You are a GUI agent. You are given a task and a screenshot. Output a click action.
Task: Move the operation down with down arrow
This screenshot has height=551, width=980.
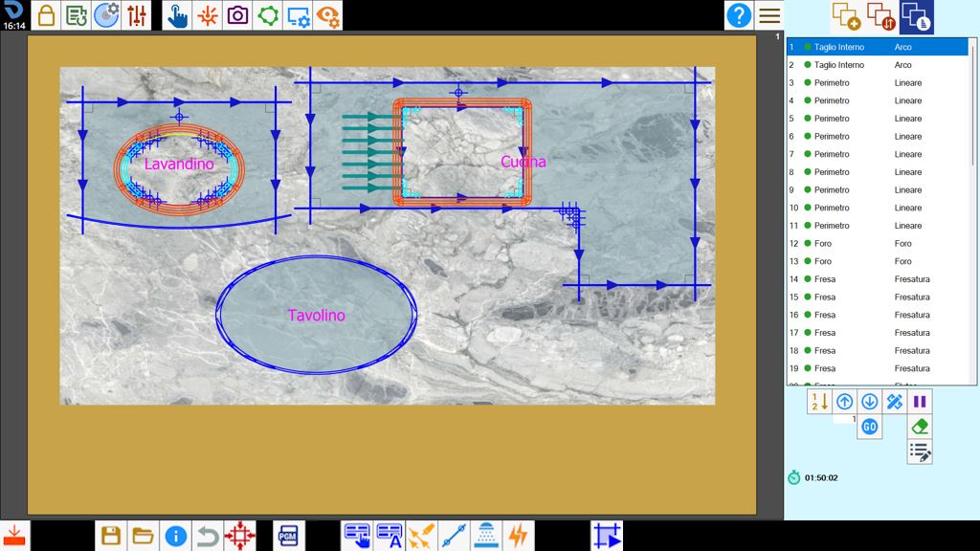tap(869, 401)
